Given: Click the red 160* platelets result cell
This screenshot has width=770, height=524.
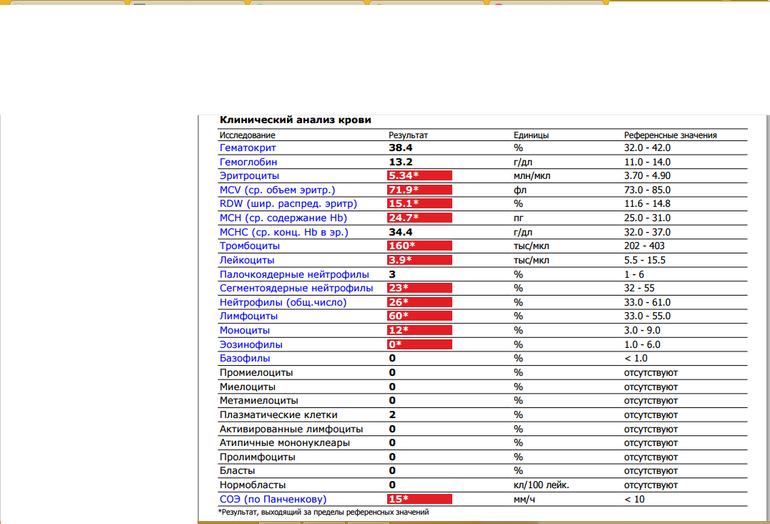Looking at the screenshot, I should 420,245.
